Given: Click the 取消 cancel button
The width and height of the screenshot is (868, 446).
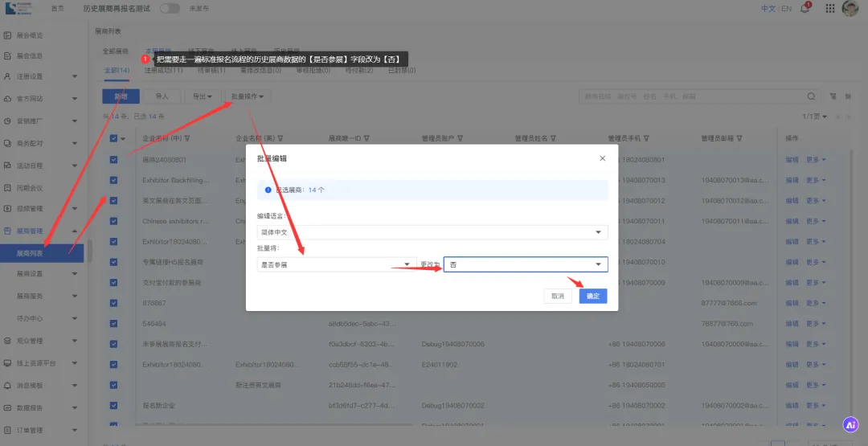Looking at the screenshot, I should point(558,296).
